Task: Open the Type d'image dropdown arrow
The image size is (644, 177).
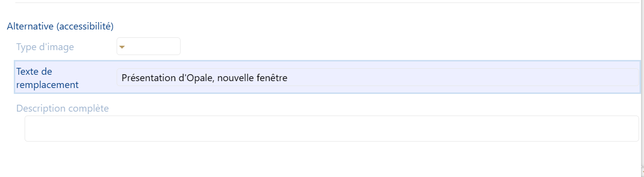Action: pos(123,47)
